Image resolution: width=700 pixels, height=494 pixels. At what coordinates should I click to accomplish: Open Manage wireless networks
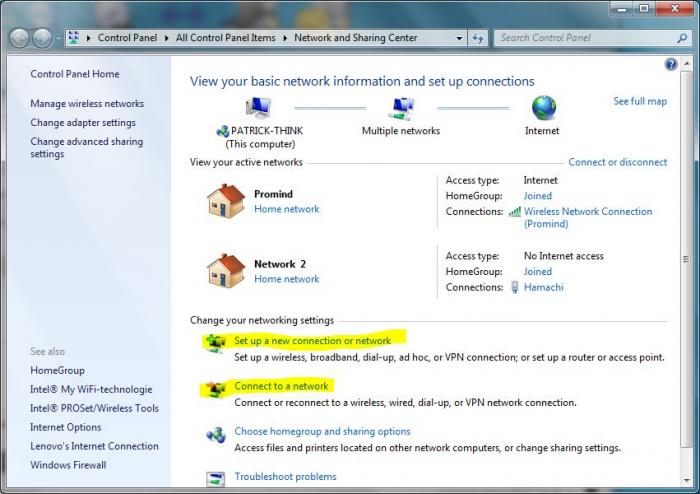tap(87, 104)
